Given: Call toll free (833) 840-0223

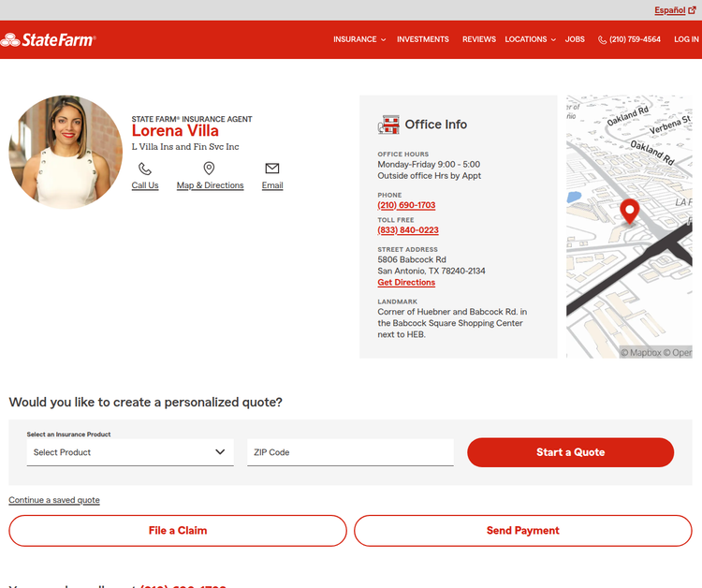Looking at the screenshot, I should (408, 230).
